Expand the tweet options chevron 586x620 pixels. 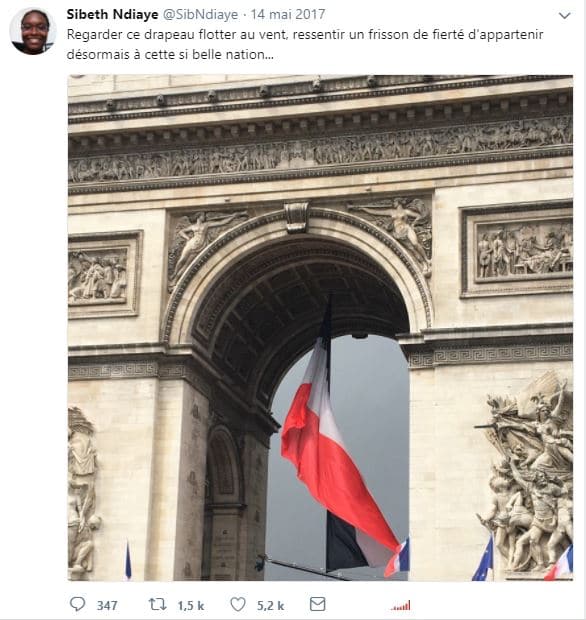(564, 15)
